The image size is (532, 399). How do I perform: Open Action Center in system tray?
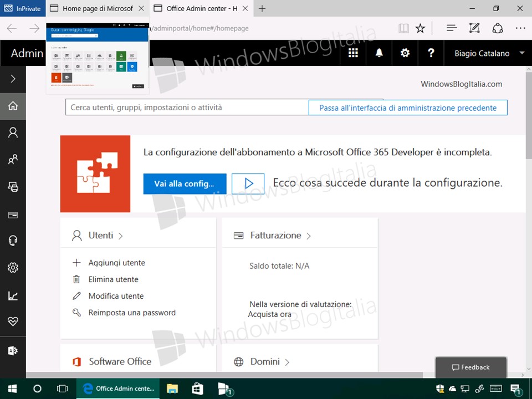coord(516,389)
